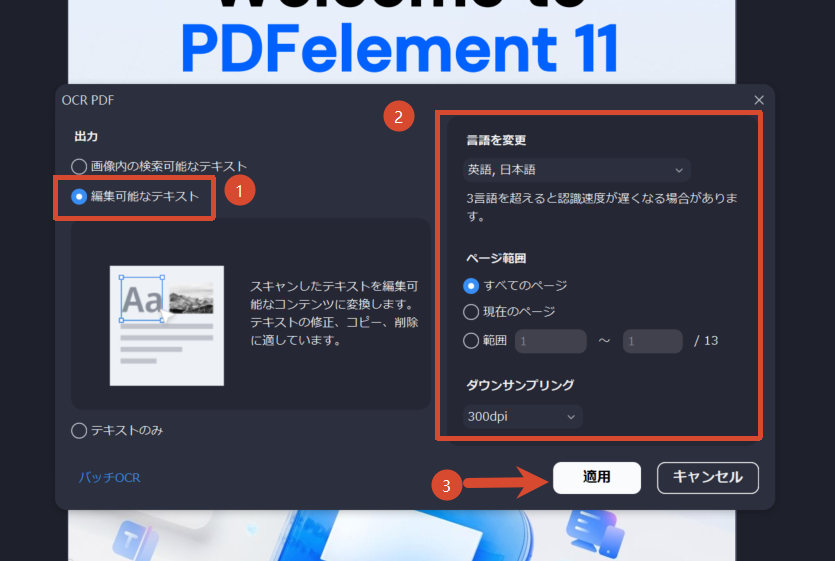
Task: Click the スキャンしたテキスト description text
Action: [334, 313]
